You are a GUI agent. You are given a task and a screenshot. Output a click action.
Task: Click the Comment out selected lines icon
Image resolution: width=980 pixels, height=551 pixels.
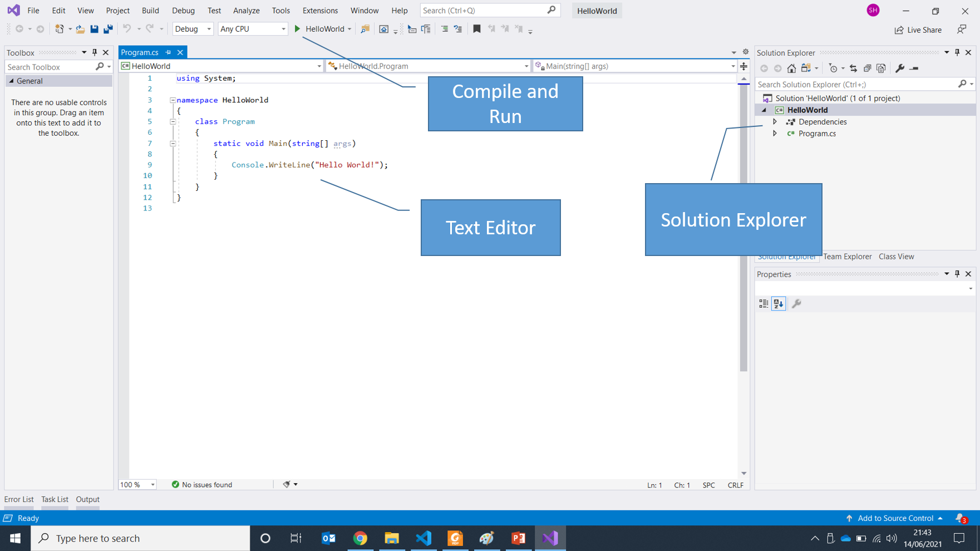coord(445,29)
